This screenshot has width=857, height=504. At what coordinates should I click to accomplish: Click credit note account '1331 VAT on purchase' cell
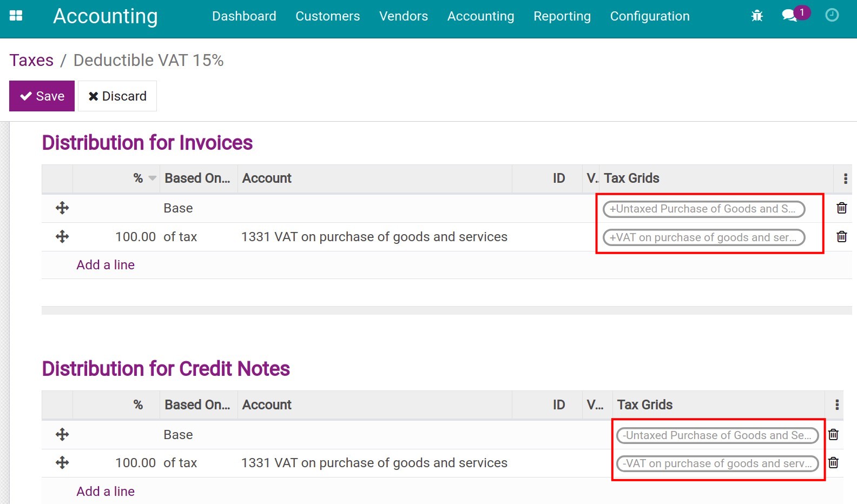[x=374, y=463]
